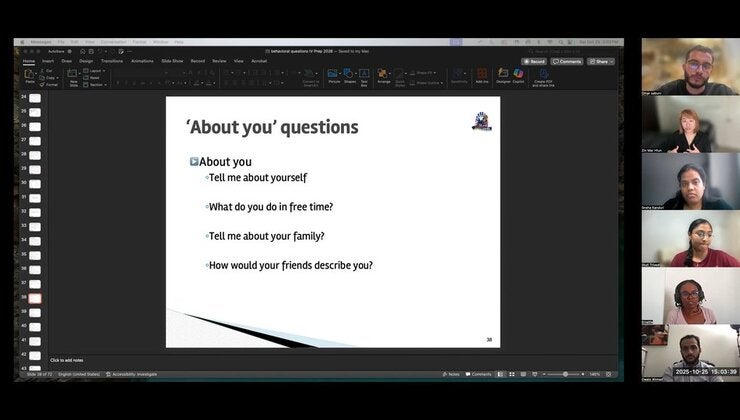The height and width of the screenshot is (420, 740).
Task: Click Create PDF and share link
Action: coord(543,78)
